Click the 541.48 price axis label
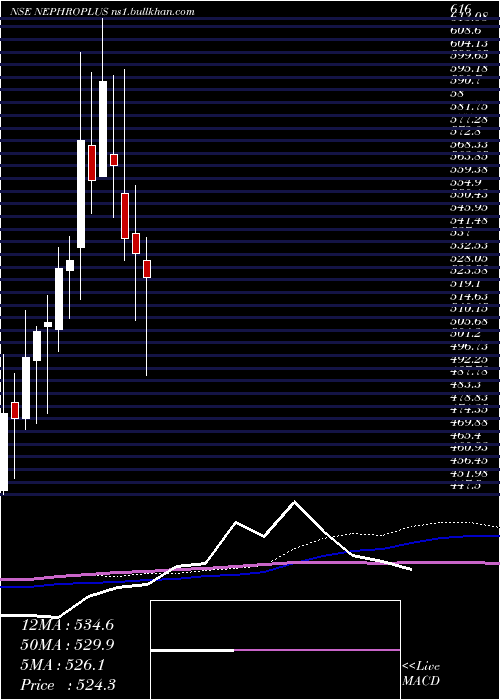Image resolution: width=500 pixels, height=700 pixels. click(467, 220)
